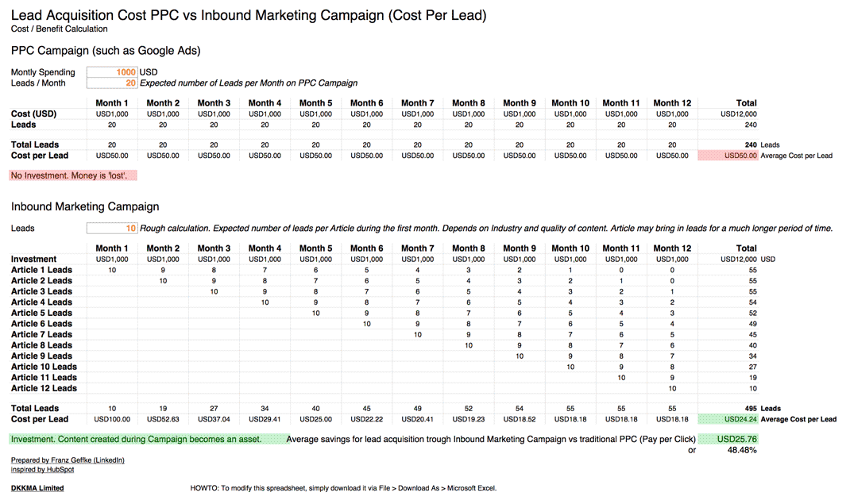Select the USD25.76 average savings cell
The height and width of the screenshot is (504, 850).
coord(728,439)
